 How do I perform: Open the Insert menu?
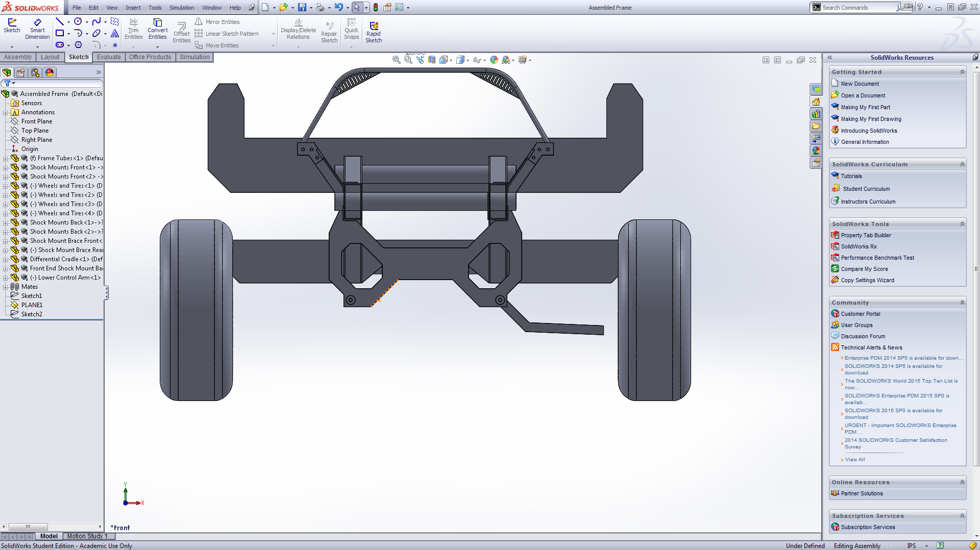tap(133, 8)
